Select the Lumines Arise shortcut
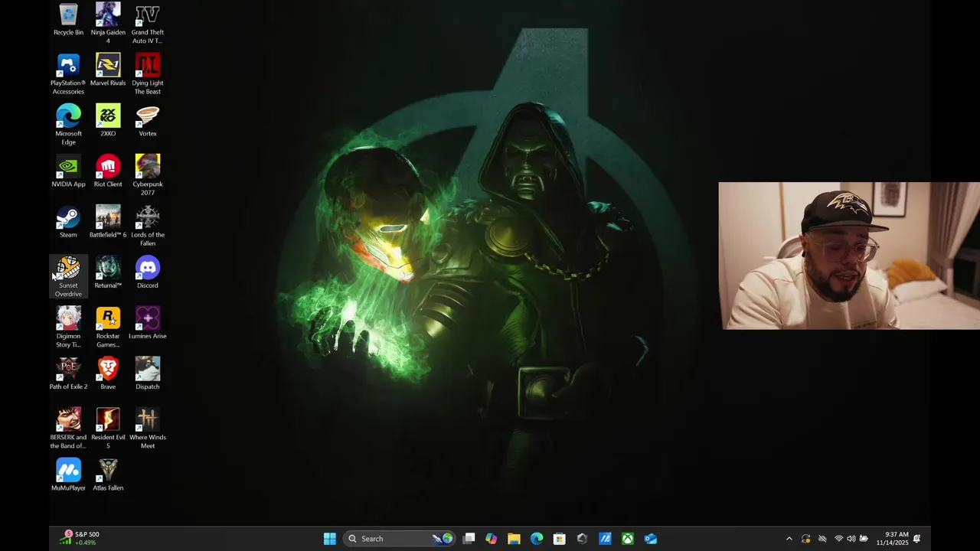The image size is (980, 551). (148, 324)
